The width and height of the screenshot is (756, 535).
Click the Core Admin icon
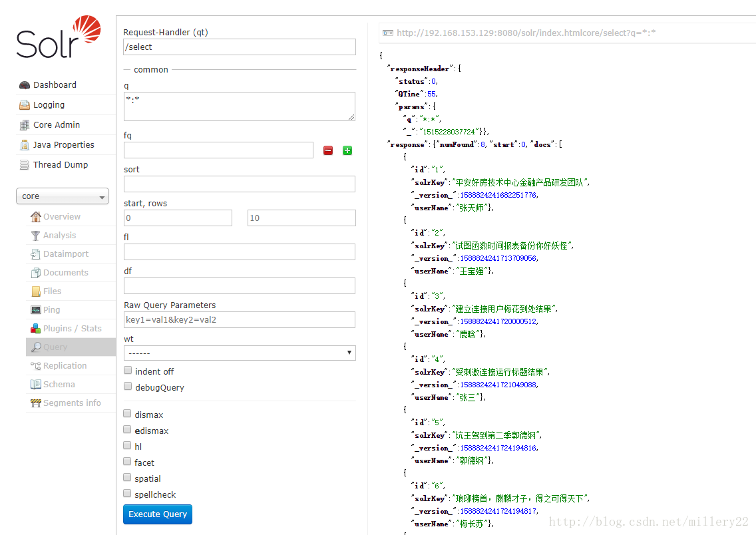coord(25,125)
